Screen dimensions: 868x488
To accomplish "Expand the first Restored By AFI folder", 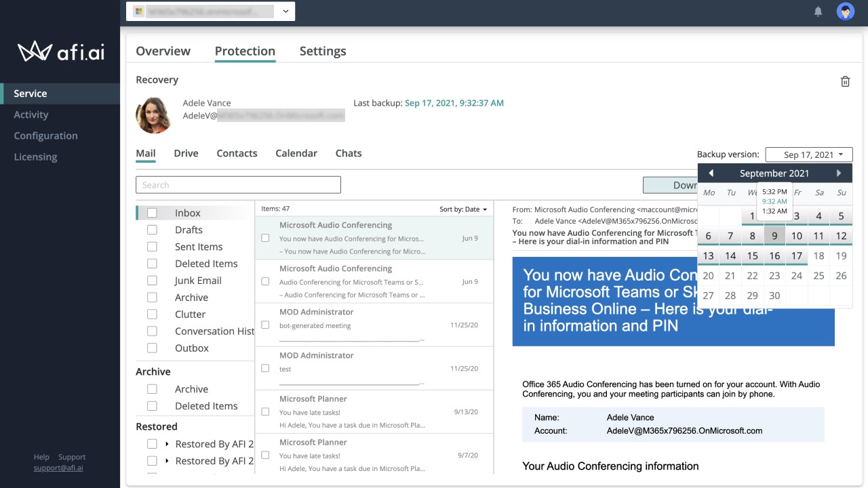I will click(x=167, y=444).
